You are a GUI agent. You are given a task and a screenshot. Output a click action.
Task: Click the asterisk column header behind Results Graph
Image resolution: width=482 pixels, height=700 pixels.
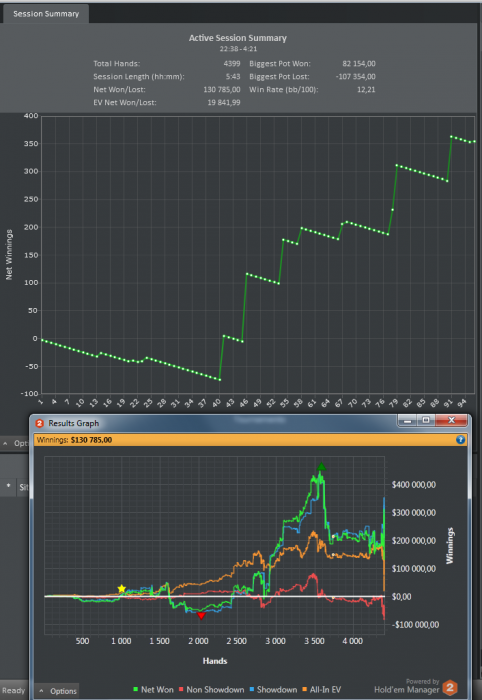[8, 486]
